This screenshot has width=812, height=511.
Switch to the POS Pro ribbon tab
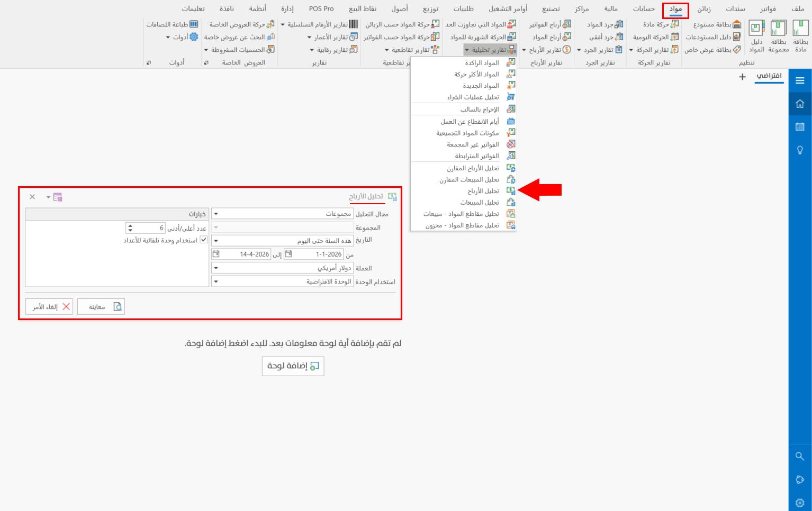click(x=321, y=9)
